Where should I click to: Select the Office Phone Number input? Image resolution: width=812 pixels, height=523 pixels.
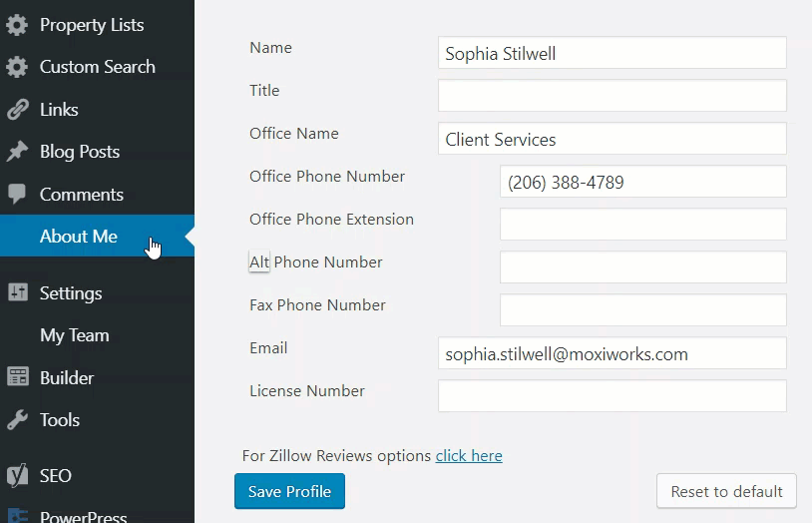[642, 182]
